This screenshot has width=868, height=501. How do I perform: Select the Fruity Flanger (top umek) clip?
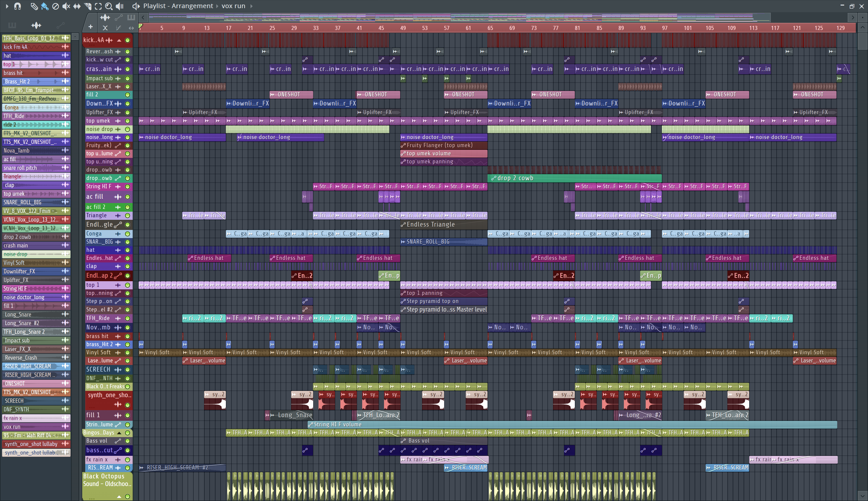coord(444,145)
